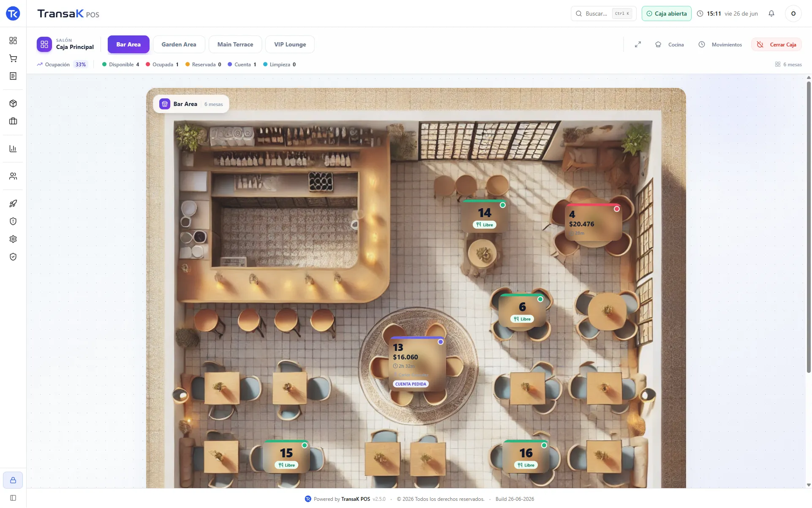812x508 pixels.
Task: Click the lock icon in sidebar
Action: tap(13, 480)
